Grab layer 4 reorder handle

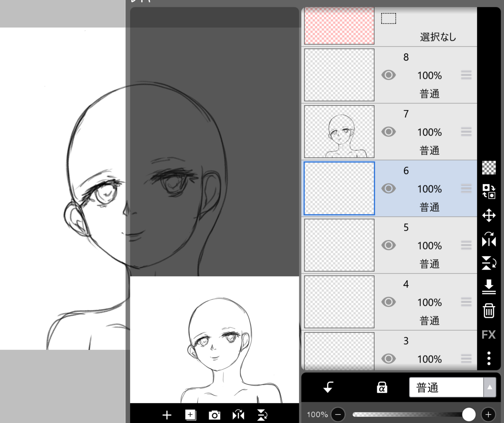click(466, 302)
